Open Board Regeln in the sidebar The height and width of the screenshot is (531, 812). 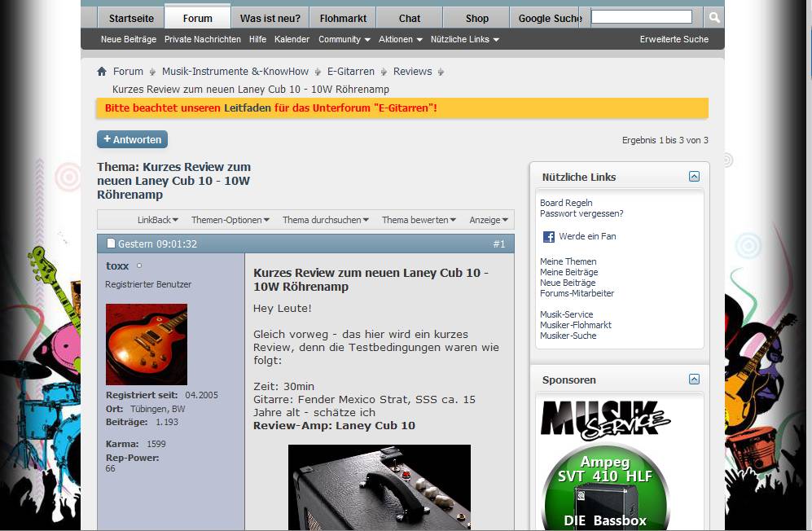click(566, 203)
